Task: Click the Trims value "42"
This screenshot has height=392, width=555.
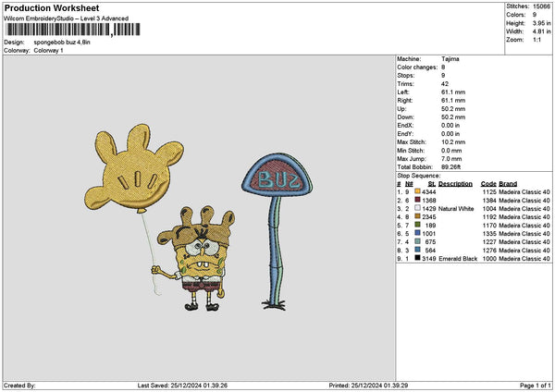Action: tap(445, 84)
